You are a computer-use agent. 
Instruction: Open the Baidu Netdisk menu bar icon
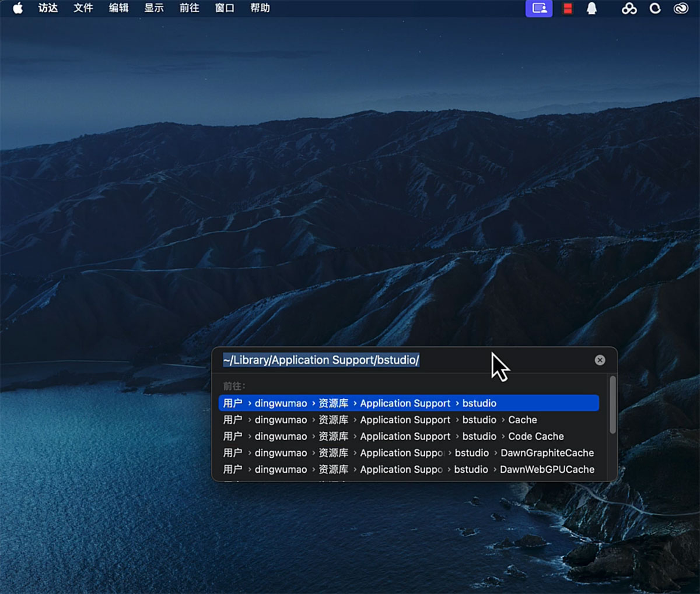coord(629,8)
